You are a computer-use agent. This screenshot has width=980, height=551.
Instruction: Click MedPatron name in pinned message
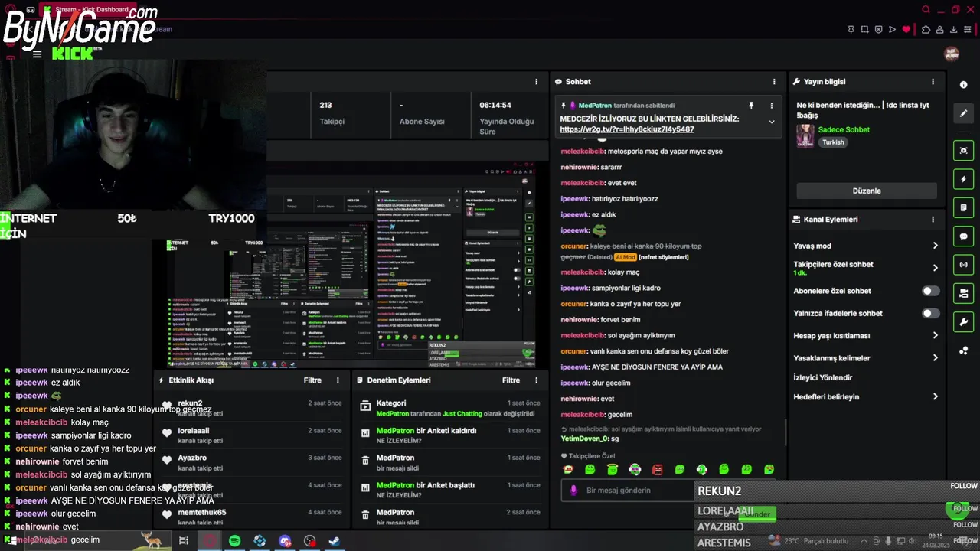click(595, 106)
